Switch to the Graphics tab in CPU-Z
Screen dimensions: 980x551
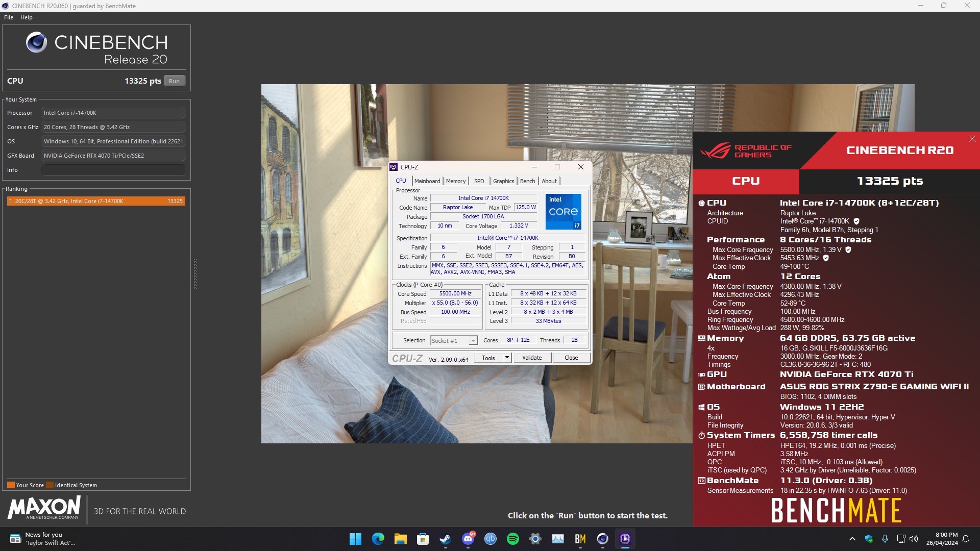pyautogui.click(x=503, y=181)
